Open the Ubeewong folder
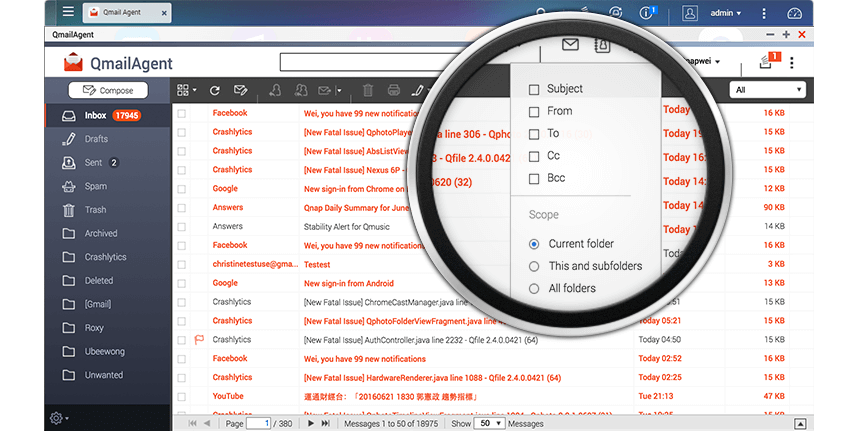This screenshot has width=860, height=431. click(108, 351)
